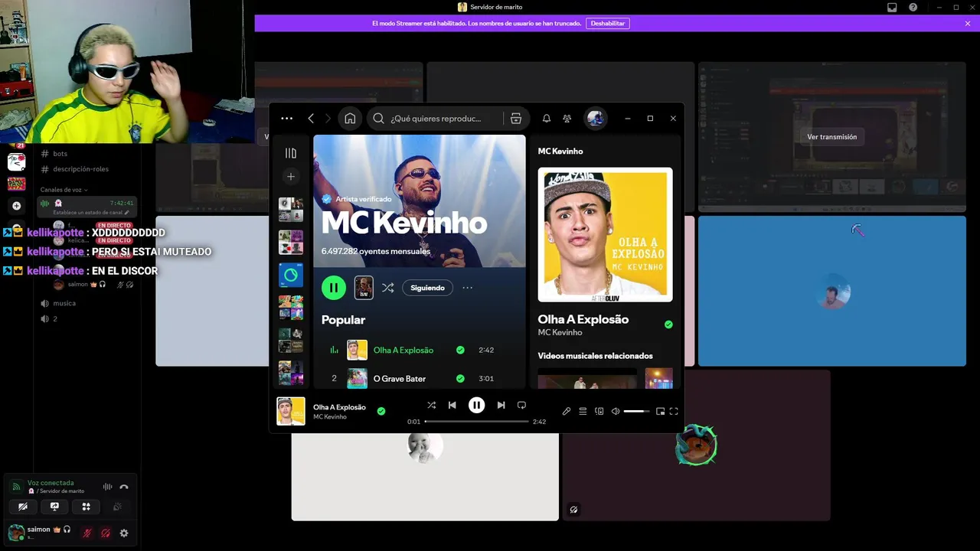
Task: Pause MC Kevinho artist playback green button
Action: [334, 288]
